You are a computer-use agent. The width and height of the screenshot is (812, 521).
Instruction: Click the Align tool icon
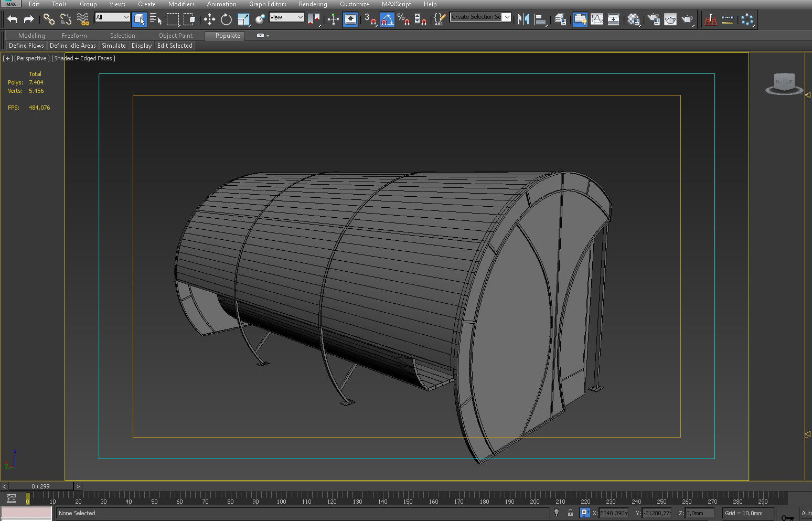click(540, 19)
